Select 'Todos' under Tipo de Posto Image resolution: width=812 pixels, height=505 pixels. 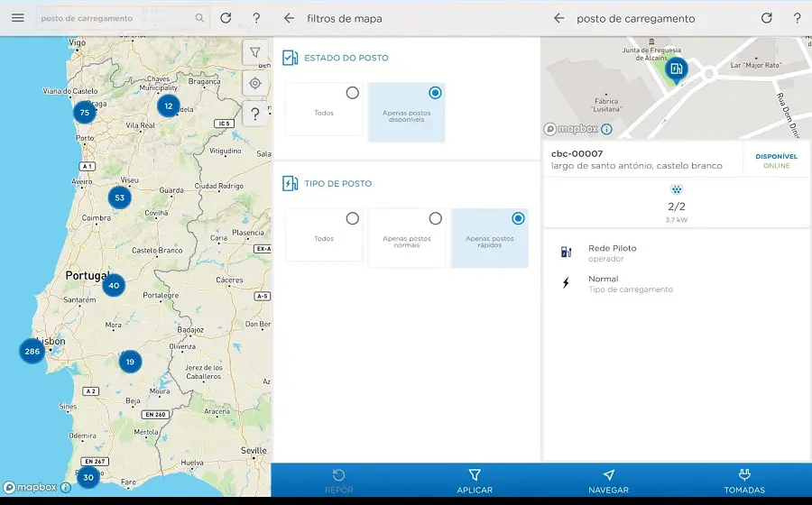[323, 238]
